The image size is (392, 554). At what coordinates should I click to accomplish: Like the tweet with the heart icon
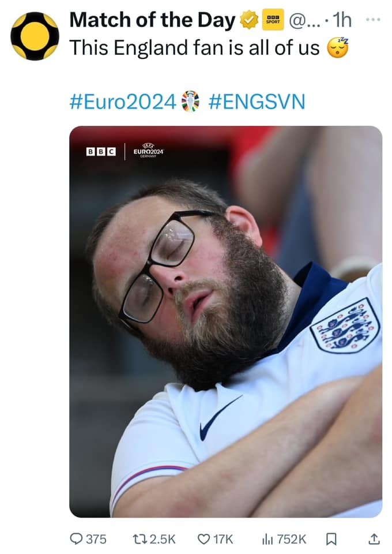(204, 539)
